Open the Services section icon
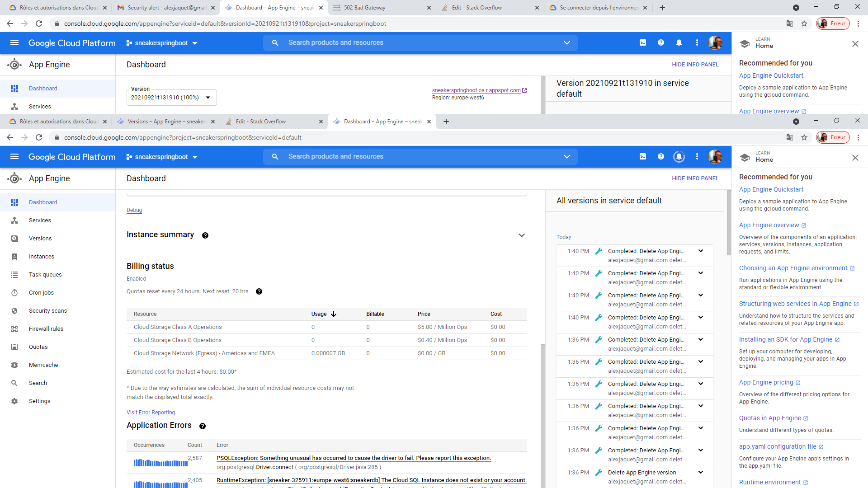 [15, 221]
